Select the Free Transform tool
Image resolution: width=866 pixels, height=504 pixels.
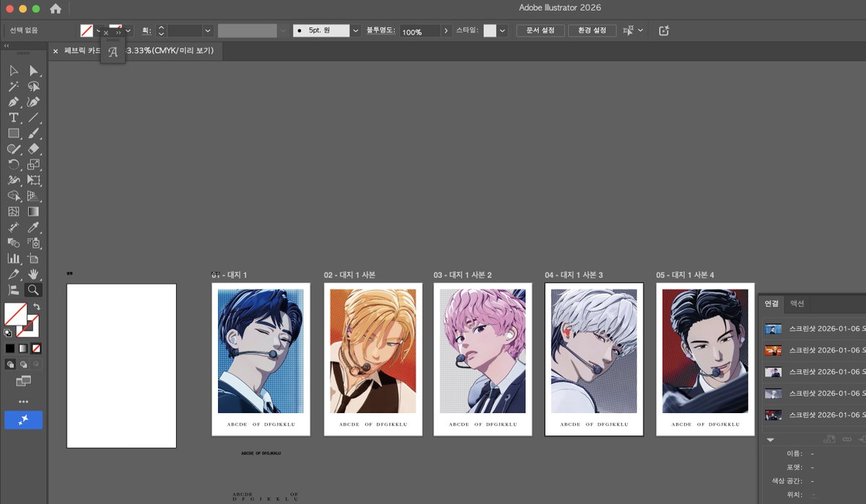33,180
